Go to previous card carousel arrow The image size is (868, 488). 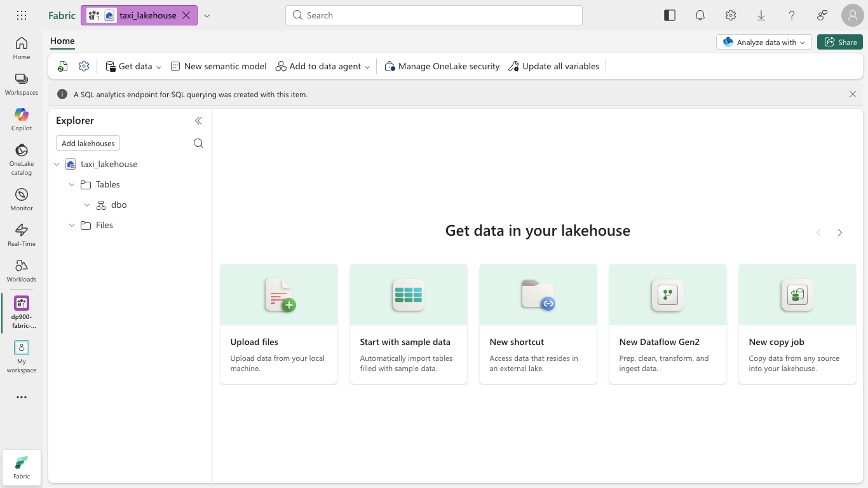click(x=818, y=233)
